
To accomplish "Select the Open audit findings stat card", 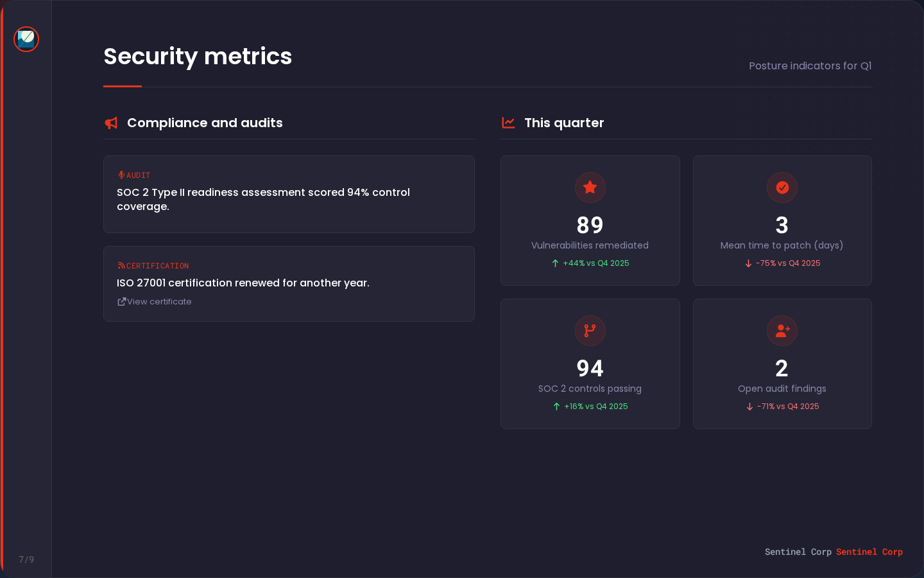I will (x=782, y=363).
